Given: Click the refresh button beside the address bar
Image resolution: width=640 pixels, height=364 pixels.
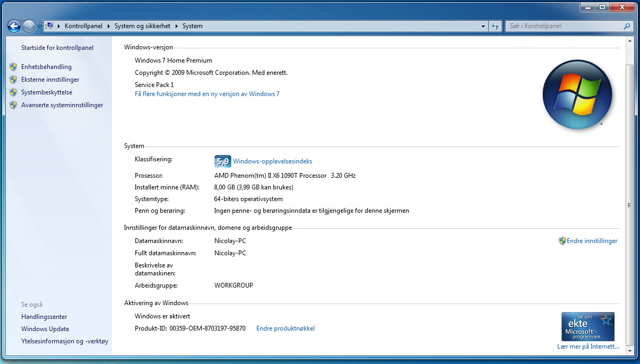Looking at the screenshot, I should tap(495, 26).
